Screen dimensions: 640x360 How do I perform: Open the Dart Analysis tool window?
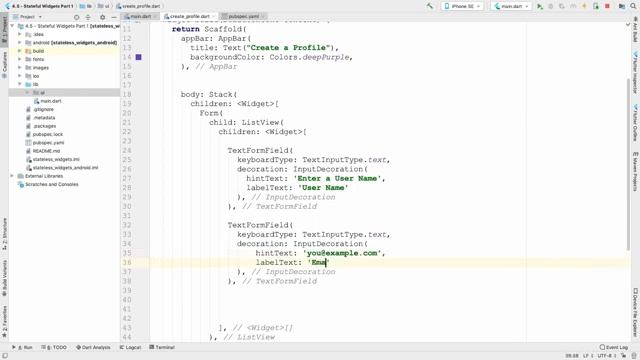93,347
